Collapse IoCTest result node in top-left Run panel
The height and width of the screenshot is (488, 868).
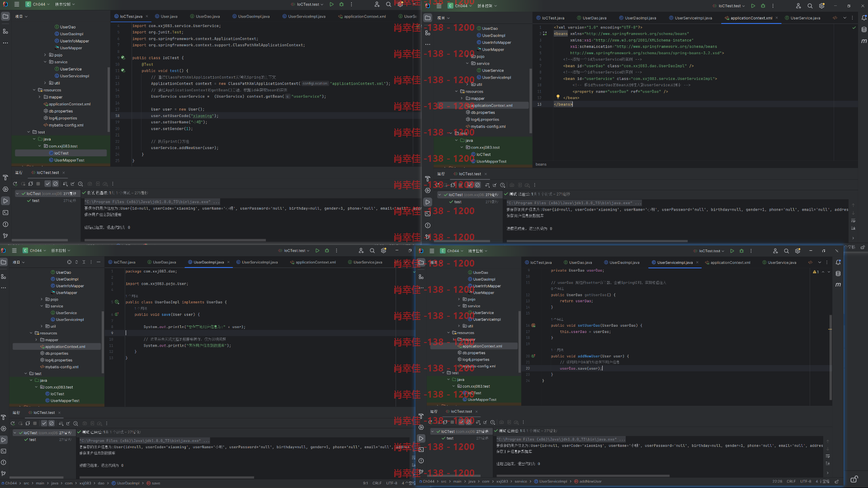(x=17, y=193)
